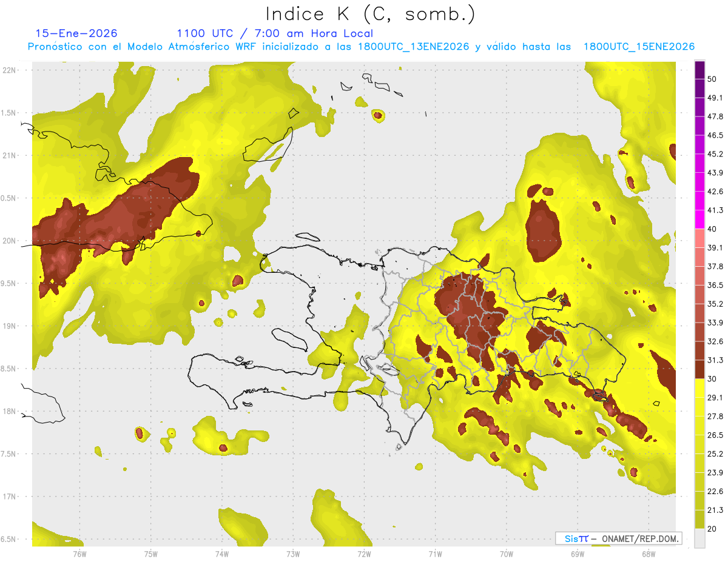The image size is (728, 562).
Task: Click magenta swatch between 41.3 and 42.6
Action: point(699,201)
